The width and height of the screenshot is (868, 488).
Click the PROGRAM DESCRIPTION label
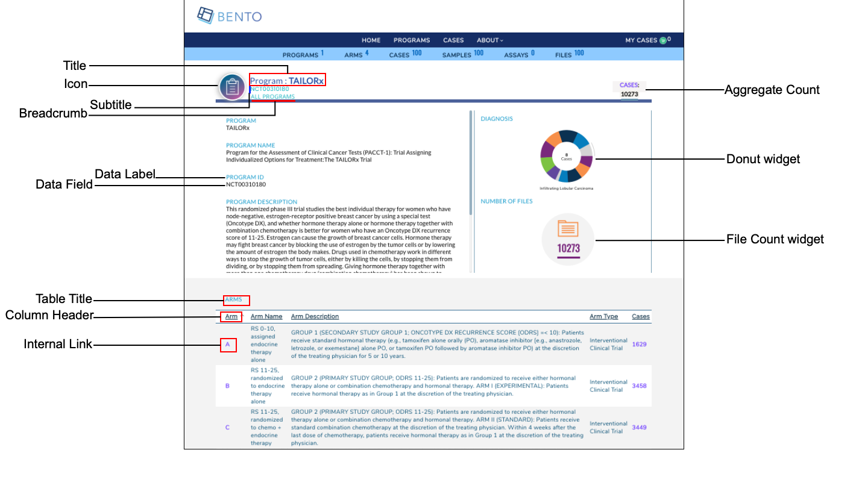point(262,202)
